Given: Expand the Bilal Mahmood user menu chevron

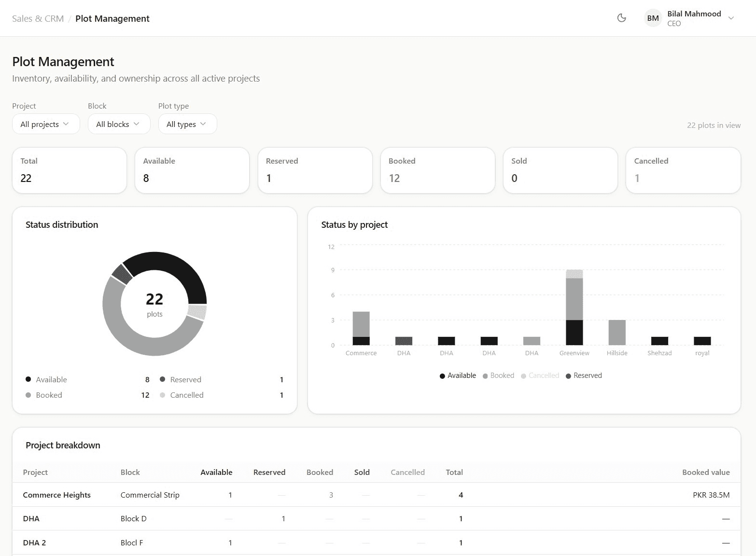Looking at the screenshot, I should point(731,18).
